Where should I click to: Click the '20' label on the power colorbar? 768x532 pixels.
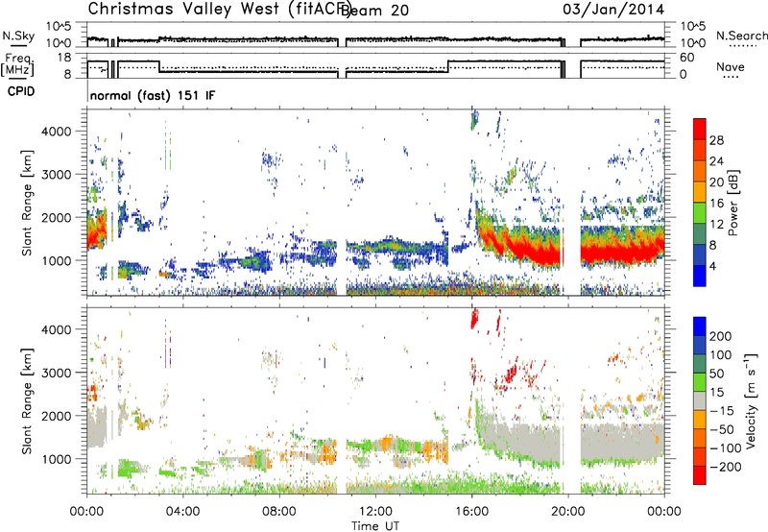coord(716,182)
